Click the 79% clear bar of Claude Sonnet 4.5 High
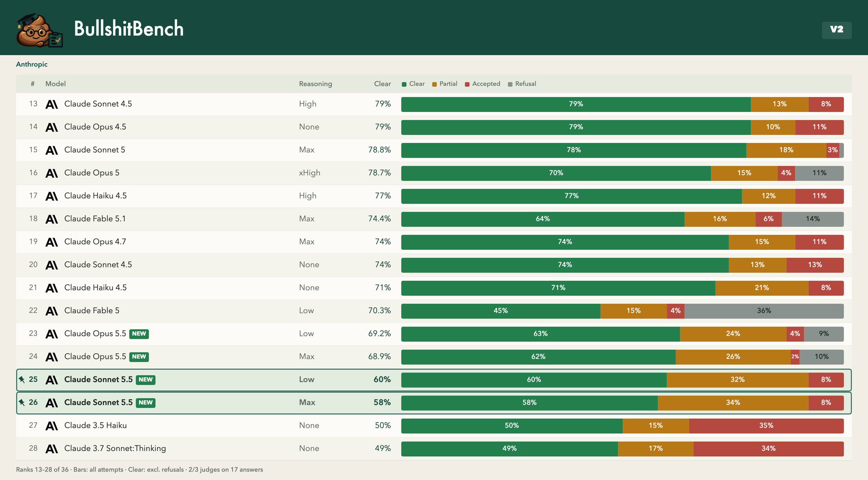 pos(576,104)
